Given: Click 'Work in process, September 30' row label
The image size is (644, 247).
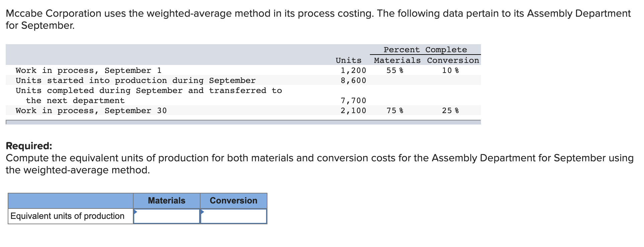Looking at the screenshot, I should 91,110.
